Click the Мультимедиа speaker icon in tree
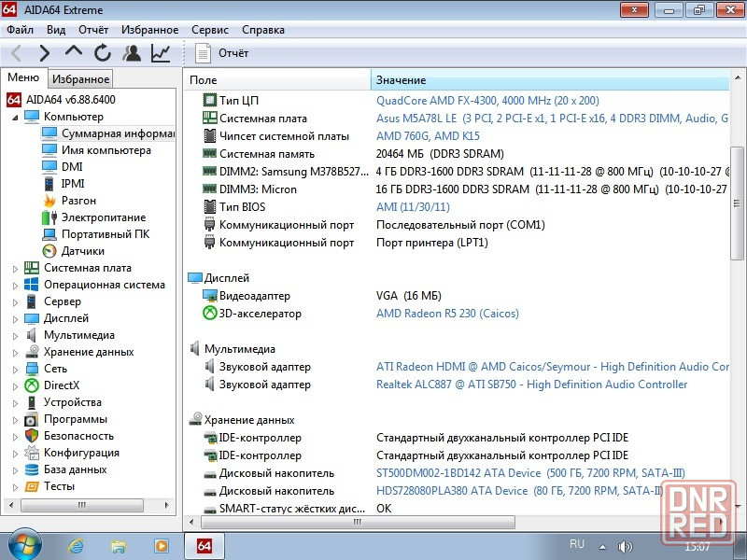Screen dimensions: 747x560 pyautogui.click(x=32, y=335)
